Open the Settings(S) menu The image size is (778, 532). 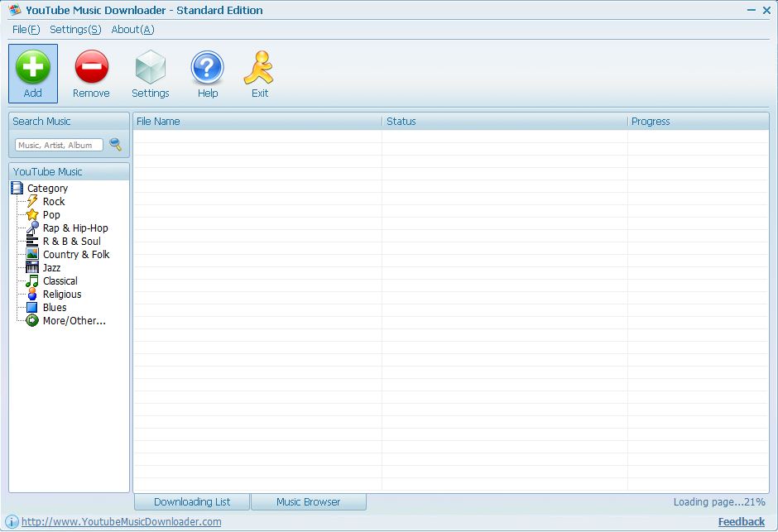pos(75,30)
